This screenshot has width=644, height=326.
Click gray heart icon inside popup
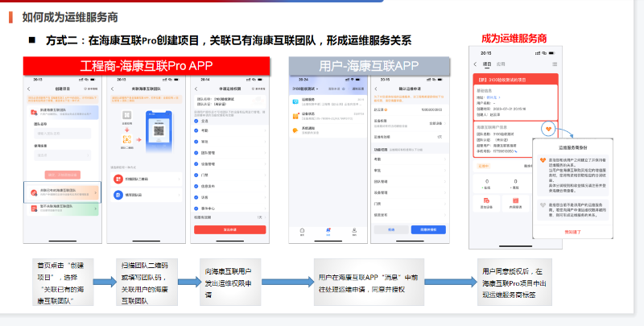click(543, 205)
